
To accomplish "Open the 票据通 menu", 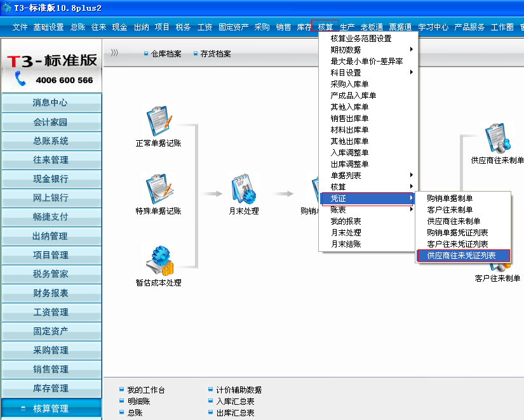I will (400, 27).
